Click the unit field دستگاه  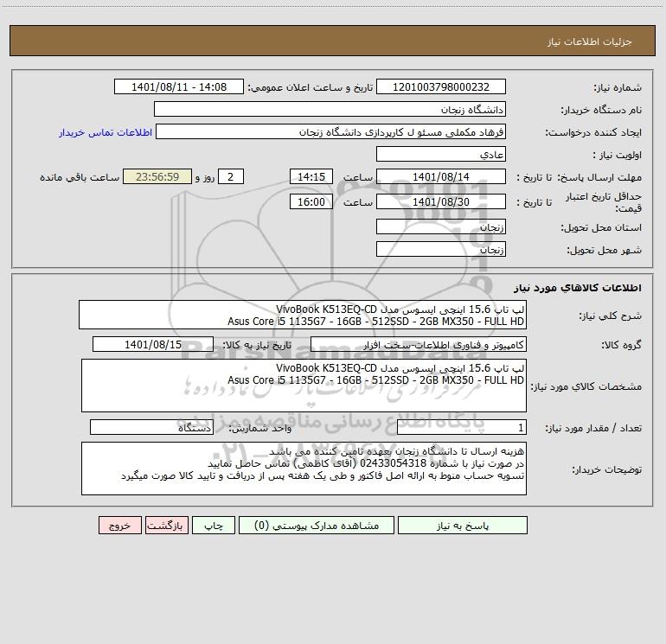coord(151,428)
